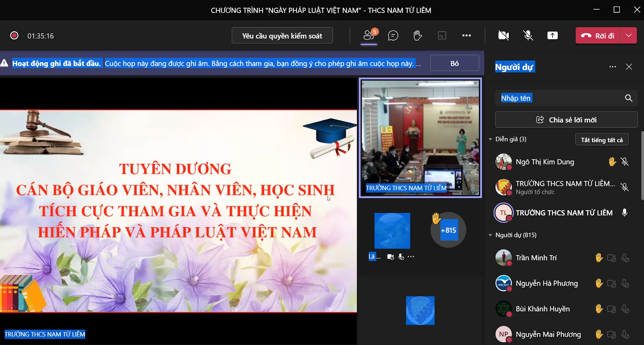Viewport: 644px width, 345px height.
Task: Click Trần Minh Trí's raised hand icon
Action: [599, 258]
